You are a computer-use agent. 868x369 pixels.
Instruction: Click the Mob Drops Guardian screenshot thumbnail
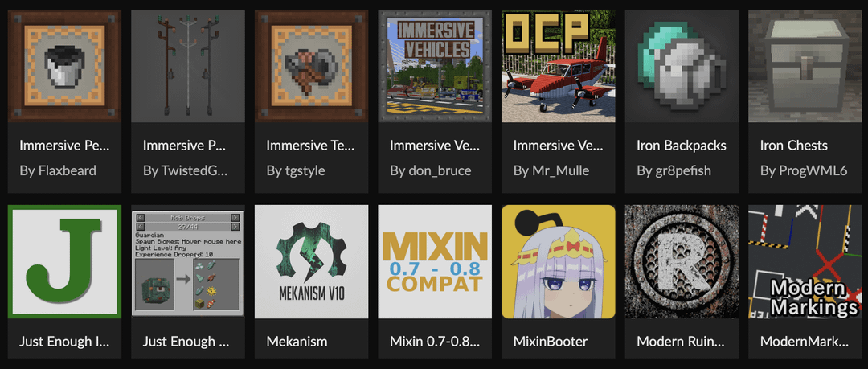pos(188,261)
